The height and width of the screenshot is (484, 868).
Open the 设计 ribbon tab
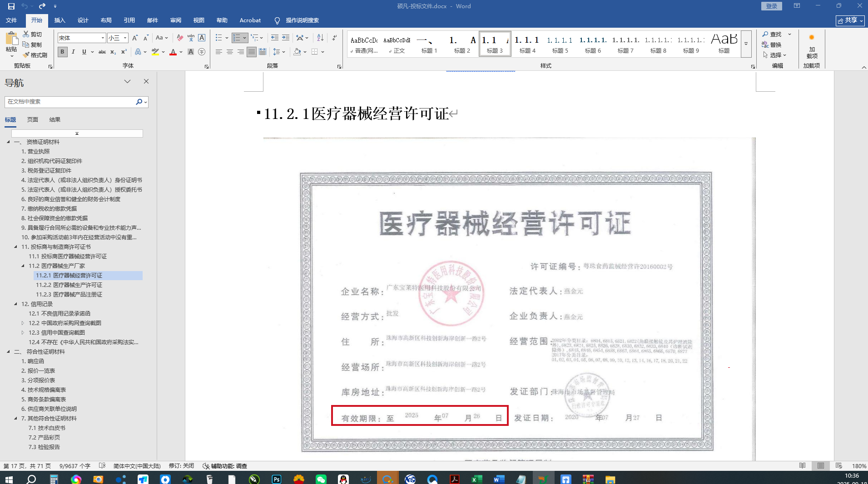(83, 20)
